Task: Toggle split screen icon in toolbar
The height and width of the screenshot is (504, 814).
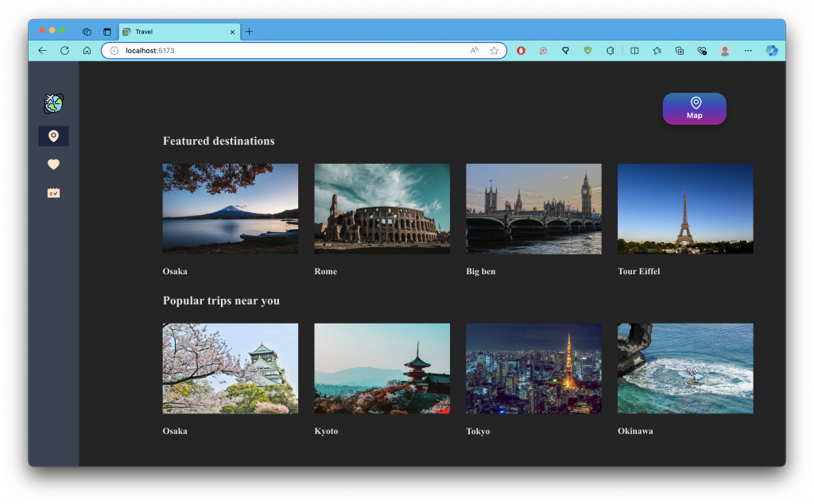Action: tap(634, 50)
